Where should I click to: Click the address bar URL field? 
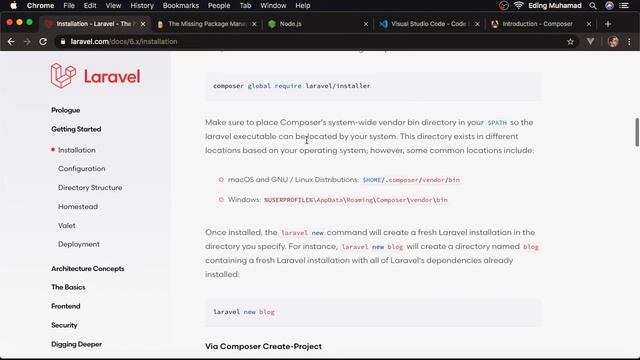click(316, 42)
